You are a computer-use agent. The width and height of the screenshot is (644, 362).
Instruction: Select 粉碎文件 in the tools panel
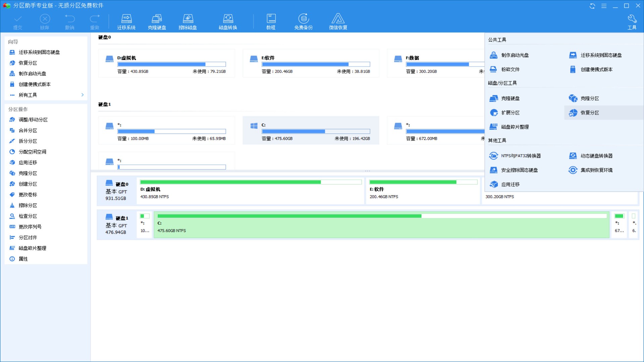tap(504, 69)
